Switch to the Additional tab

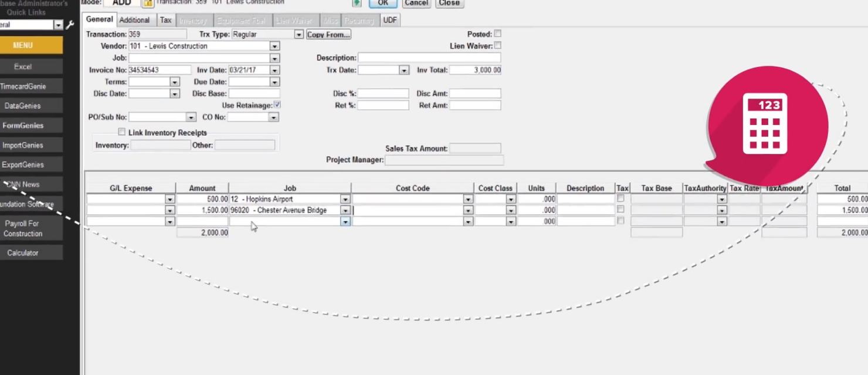134,19
